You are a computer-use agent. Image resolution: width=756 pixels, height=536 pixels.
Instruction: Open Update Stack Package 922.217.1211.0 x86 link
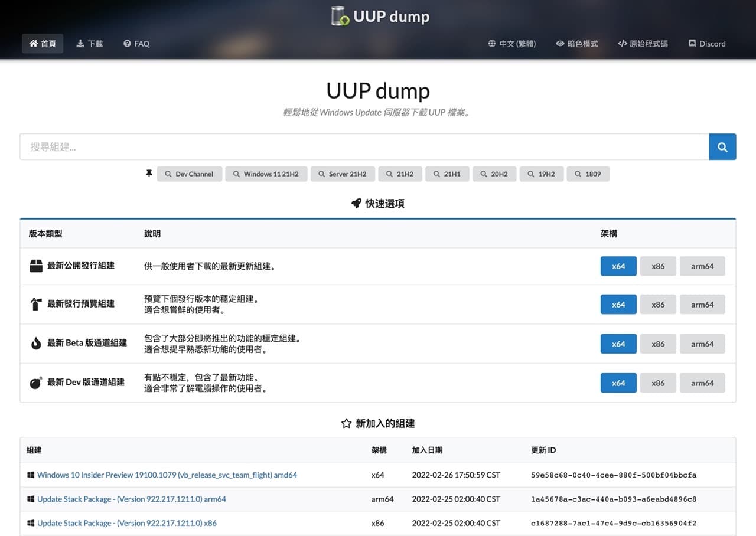pyautogui.click(x=127, y=524)
